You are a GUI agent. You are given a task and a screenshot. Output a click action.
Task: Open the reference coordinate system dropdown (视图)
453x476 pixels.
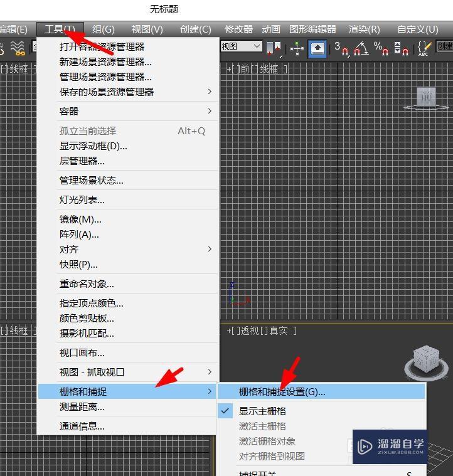point(242,46)
